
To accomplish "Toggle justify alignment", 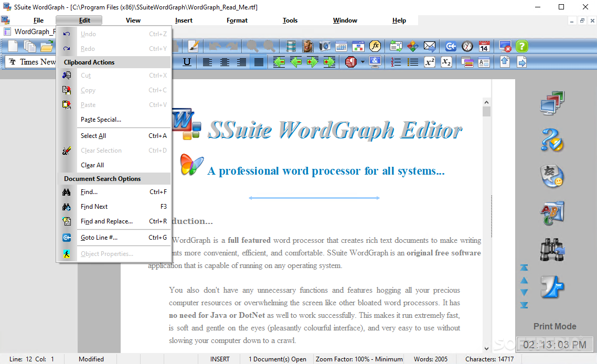I will [x=259, y=62].
